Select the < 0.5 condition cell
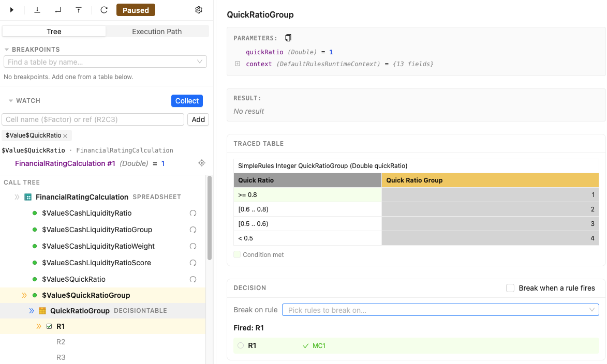Screen dimensions: 607x364 coord(307,238)
